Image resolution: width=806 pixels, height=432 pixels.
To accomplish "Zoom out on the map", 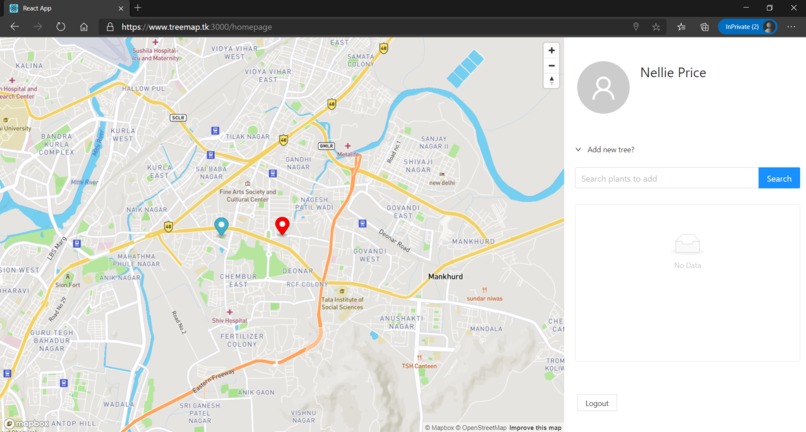I will point(551,66).
